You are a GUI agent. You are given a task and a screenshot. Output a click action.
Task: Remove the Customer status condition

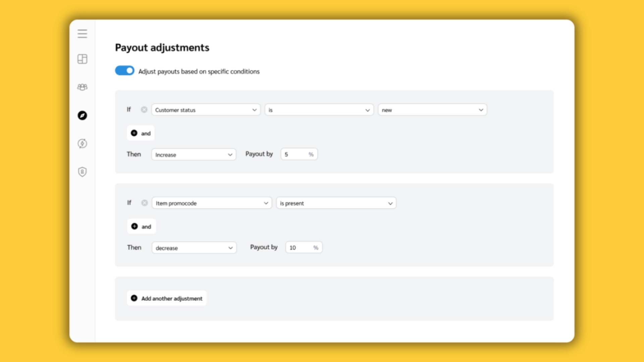tap(144, 110)
